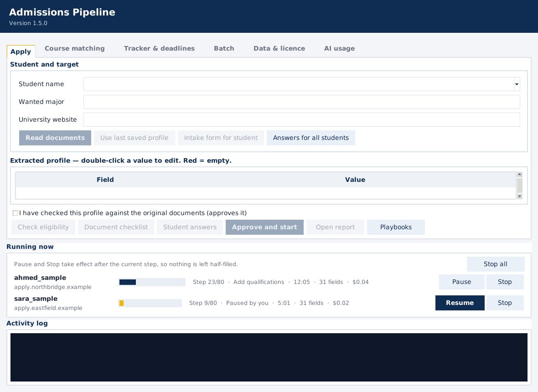This screenshot has height=392, width=538.
Task: Click Use last saved profile
Action: point(134,138)
